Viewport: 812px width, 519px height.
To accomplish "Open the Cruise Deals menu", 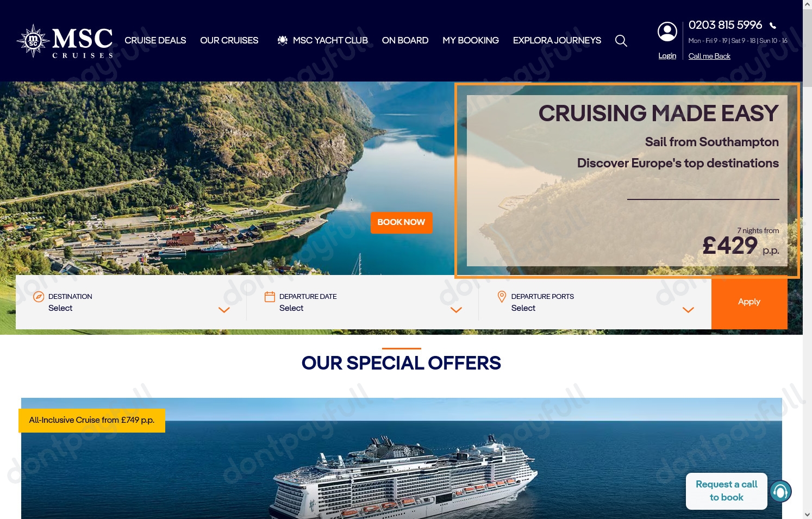I will tap(155, 40).
